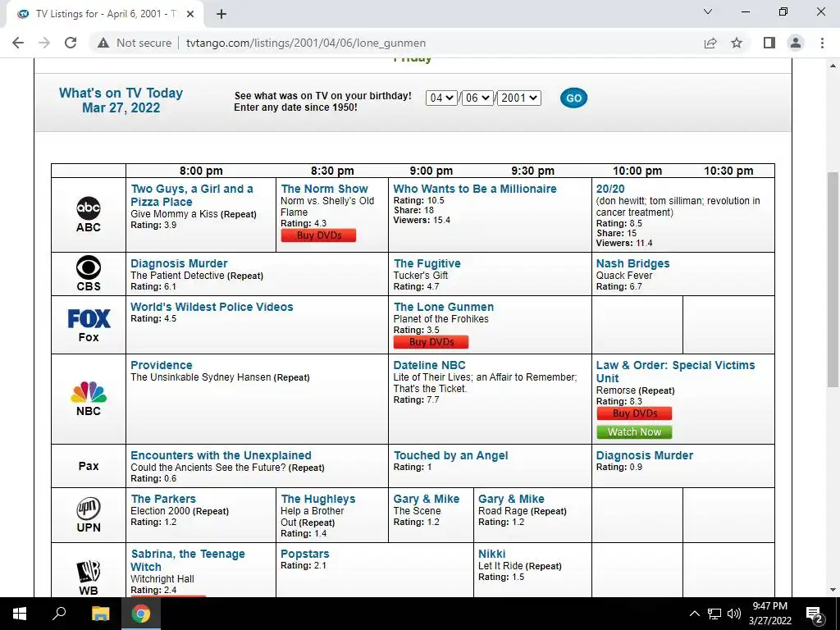The width and height of the screenshot is (840, 630).
Task: Open the Chrome profile avatar
Action: (x=796, y=43)
